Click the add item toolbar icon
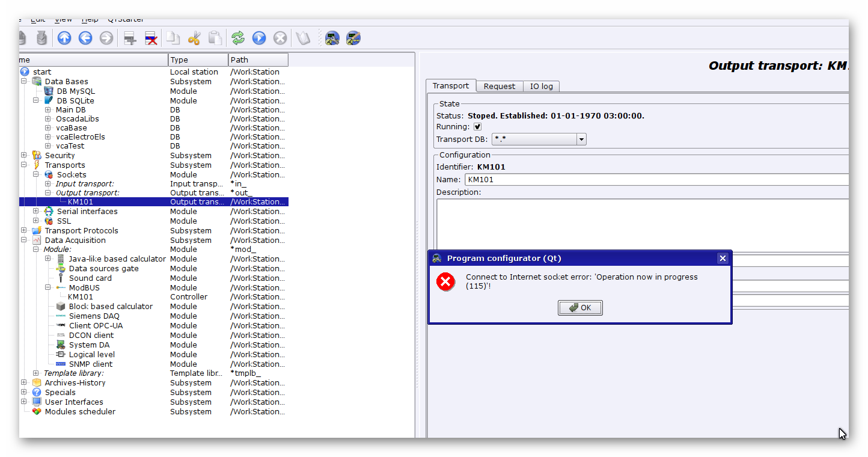This screenshot has height=457, width=868. pyautogui.click(x=130, y=38)
